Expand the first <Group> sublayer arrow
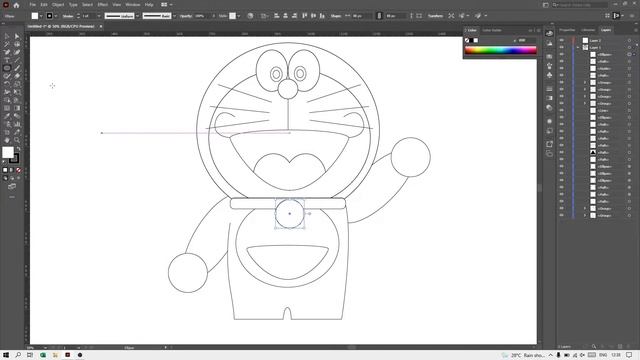The width and height of the screenshot is (640, 360). pos(585,82)
